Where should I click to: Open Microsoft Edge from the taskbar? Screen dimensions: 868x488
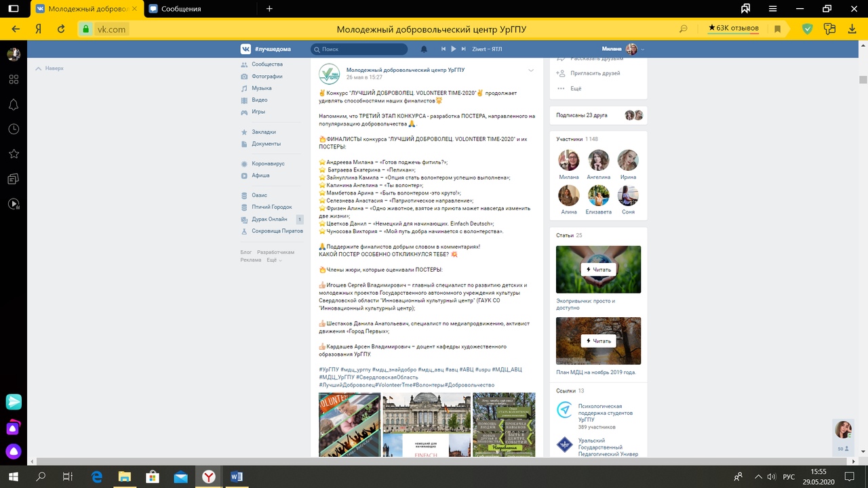click(x=96, y=476)
